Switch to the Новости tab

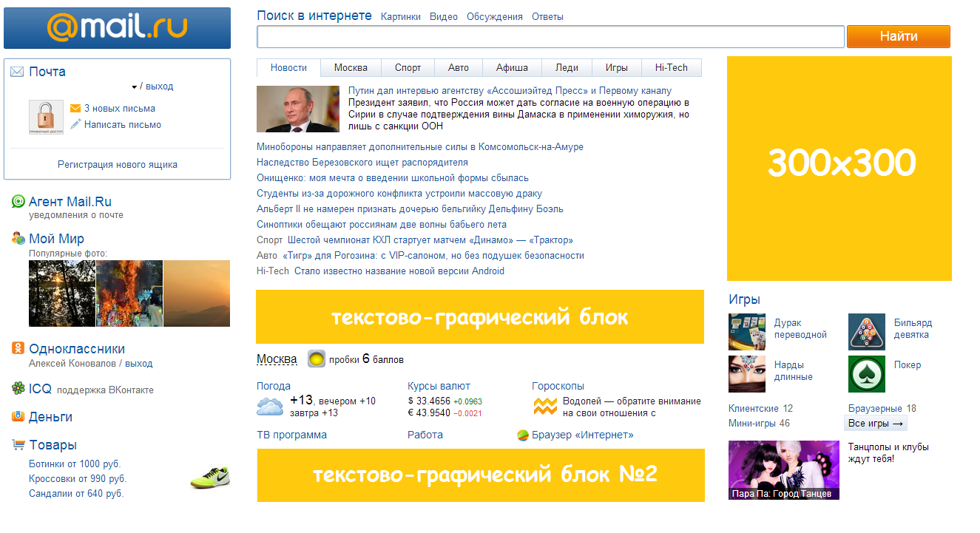(288, 67)
